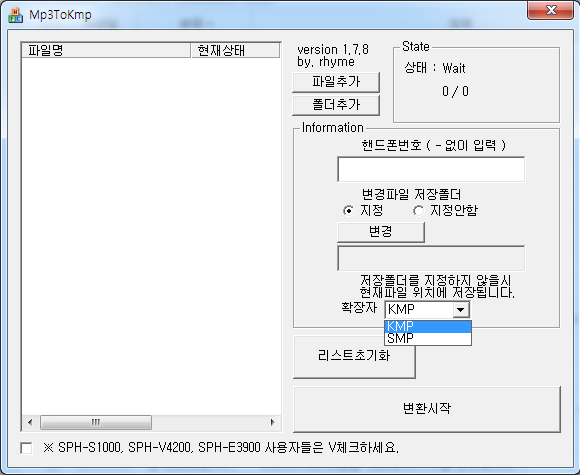This screenshot has height=475, width=580.
Task: Click the 핸드폰번호 input field
Action: [x=431, y=169]
